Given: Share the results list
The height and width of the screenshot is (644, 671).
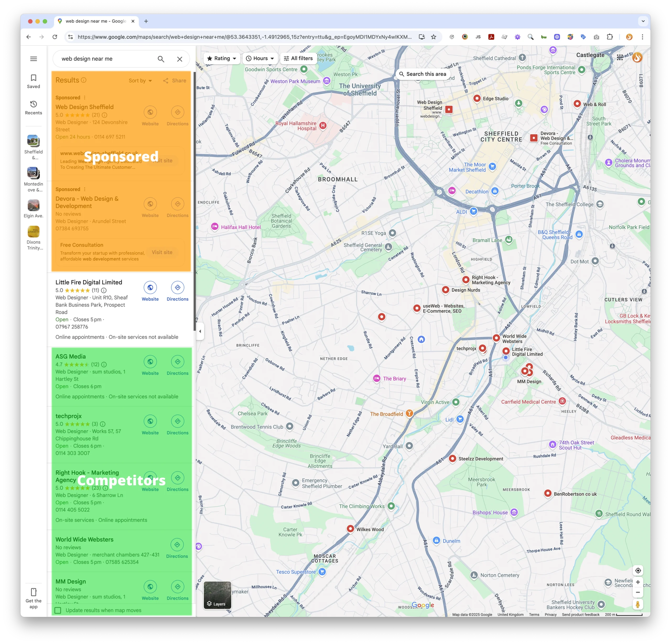Looking at the screenshot, I should [175, 81].
